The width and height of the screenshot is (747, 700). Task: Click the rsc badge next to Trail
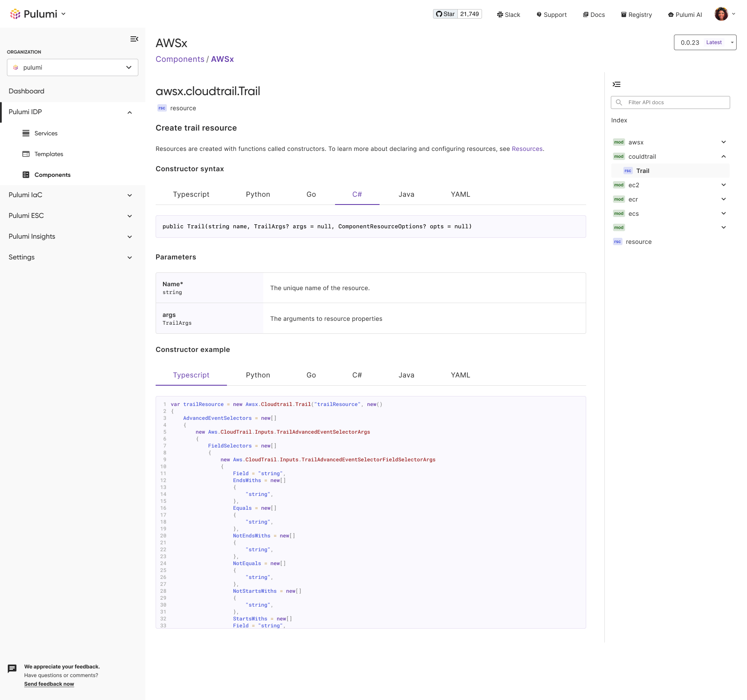point(628,171)
